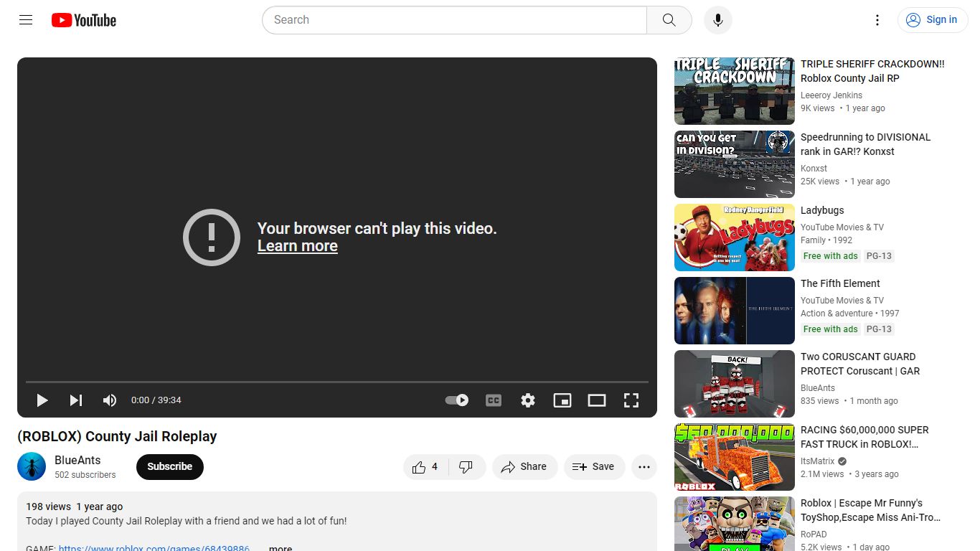Click the BlueAnts channel name in the sidebar
The height and width of the screenshot is (551, 980).
coord(818,388)
